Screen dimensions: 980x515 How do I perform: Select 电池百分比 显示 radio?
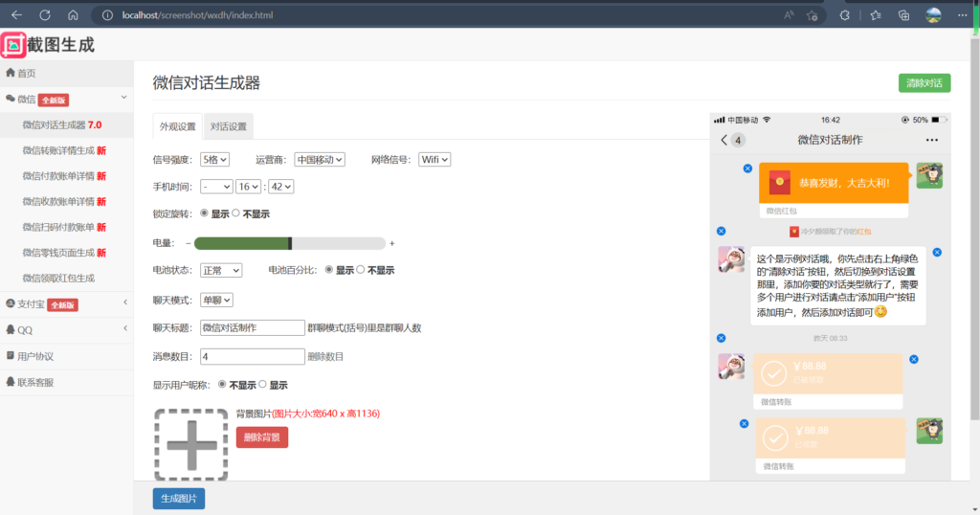(329, 269)
